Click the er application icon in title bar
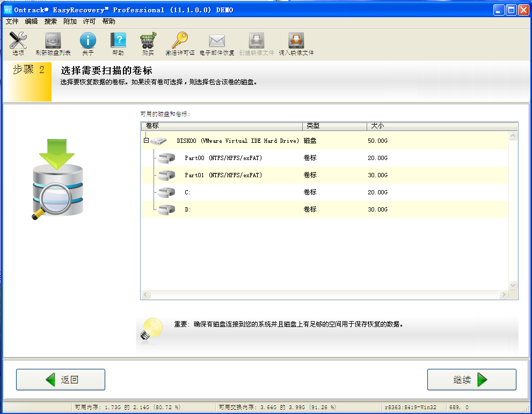This screenshot has width=532, height=414. pyautogui.click(x=8, y=10)
